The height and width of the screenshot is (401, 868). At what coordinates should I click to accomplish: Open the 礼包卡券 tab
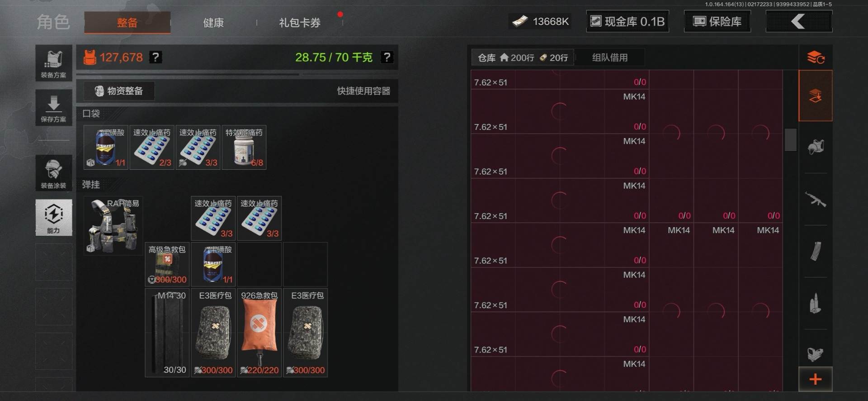(300, 23)
